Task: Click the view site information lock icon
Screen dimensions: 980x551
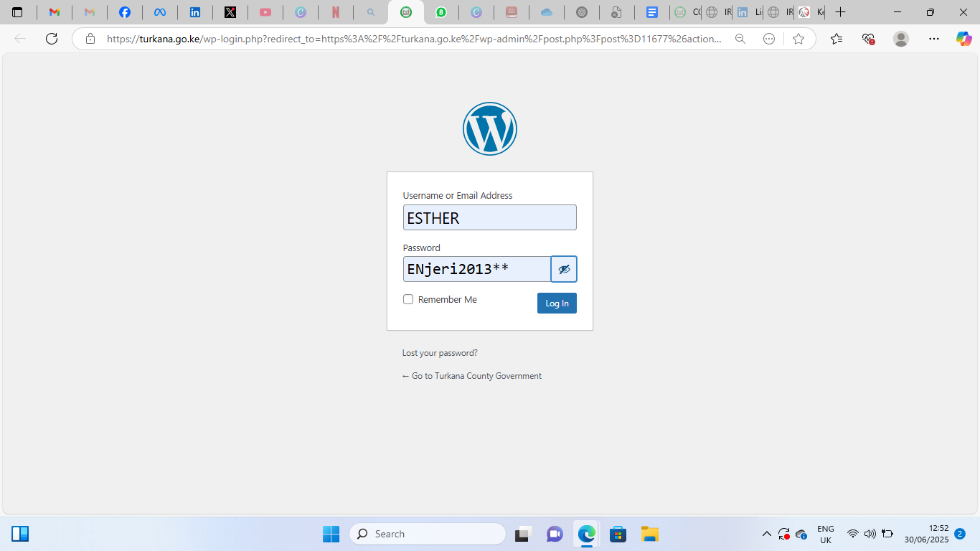Action: point(90,39)
